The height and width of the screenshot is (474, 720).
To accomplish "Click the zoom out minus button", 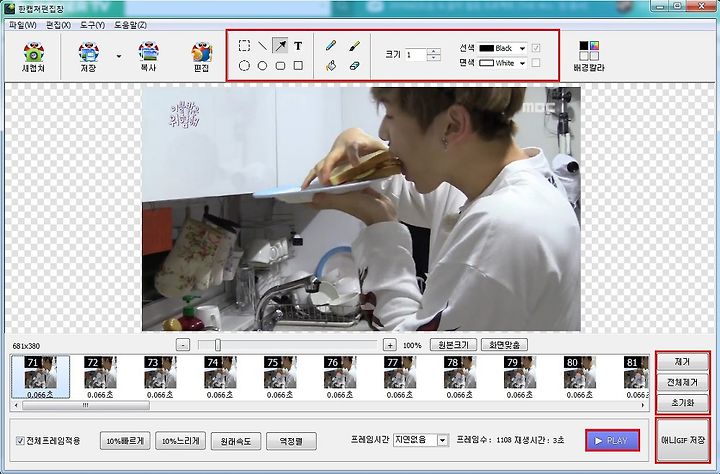I will 183,345.
